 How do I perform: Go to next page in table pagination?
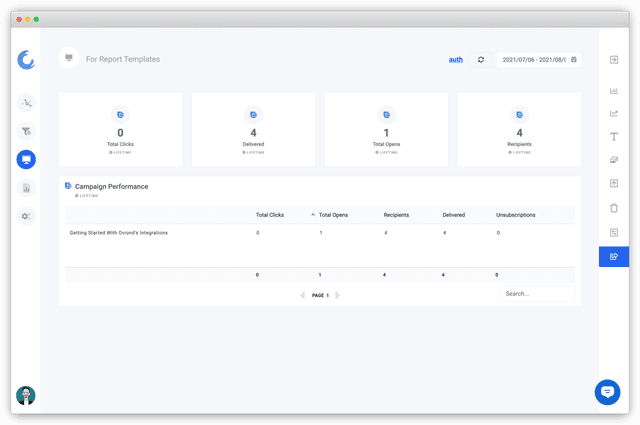coord(337,295)
